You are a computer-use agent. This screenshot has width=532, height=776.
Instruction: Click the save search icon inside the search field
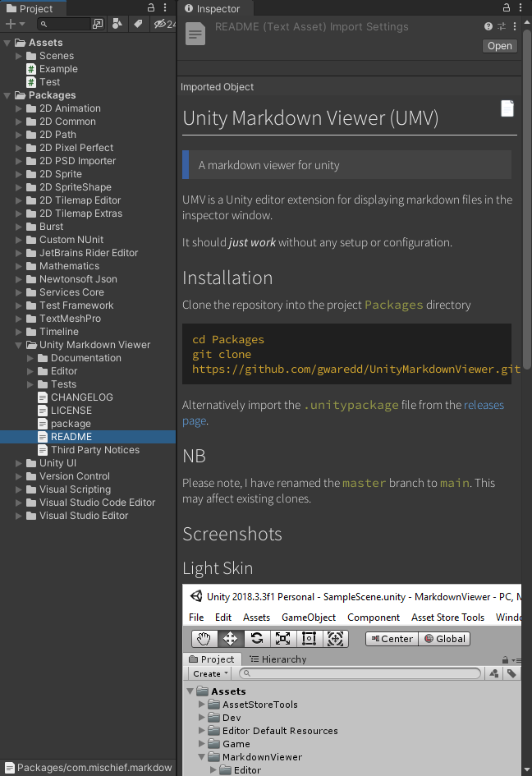tap(99, 24)
